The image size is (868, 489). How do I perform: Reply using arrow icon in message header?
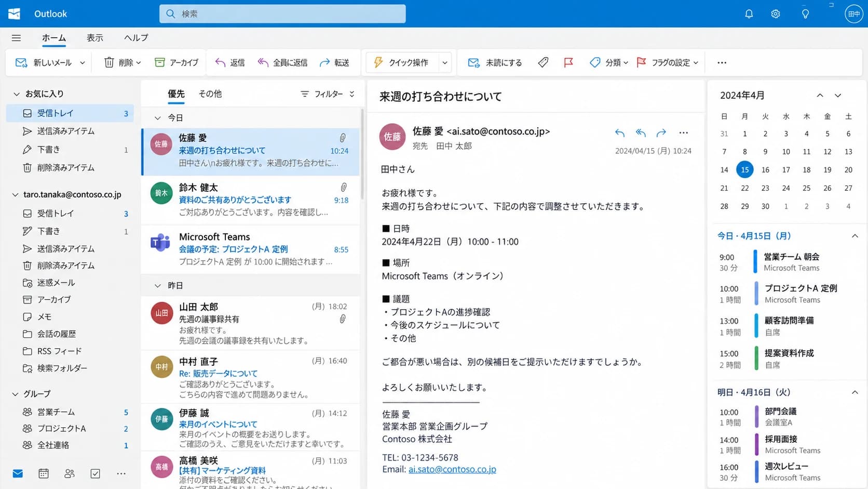tap(620, 133)
